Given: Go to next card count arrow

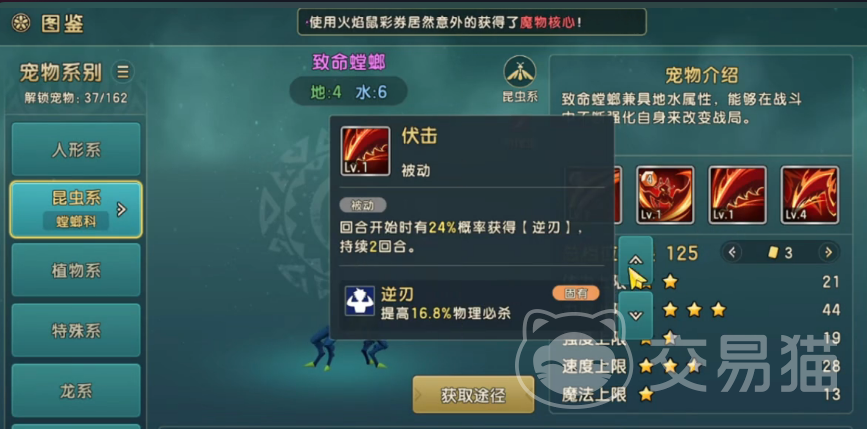Looking at the screenshot, I should point(828,253).
